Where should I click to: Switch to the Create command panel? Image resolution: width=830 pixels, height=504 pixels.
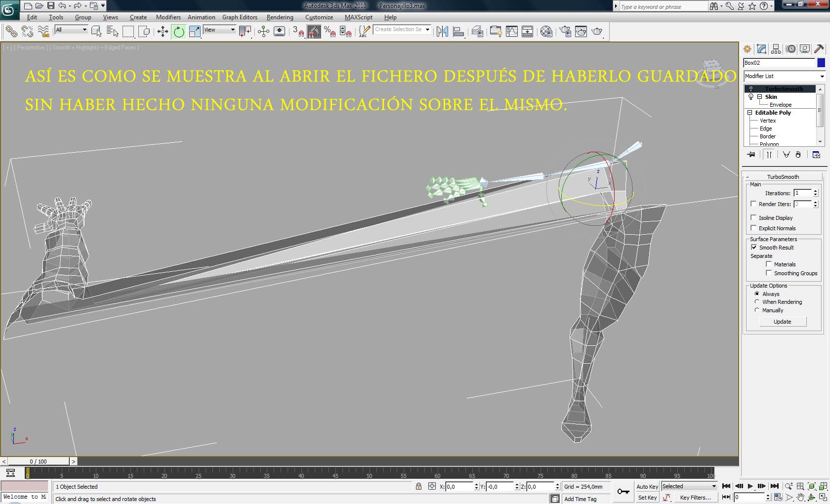[x=747, y=49]
